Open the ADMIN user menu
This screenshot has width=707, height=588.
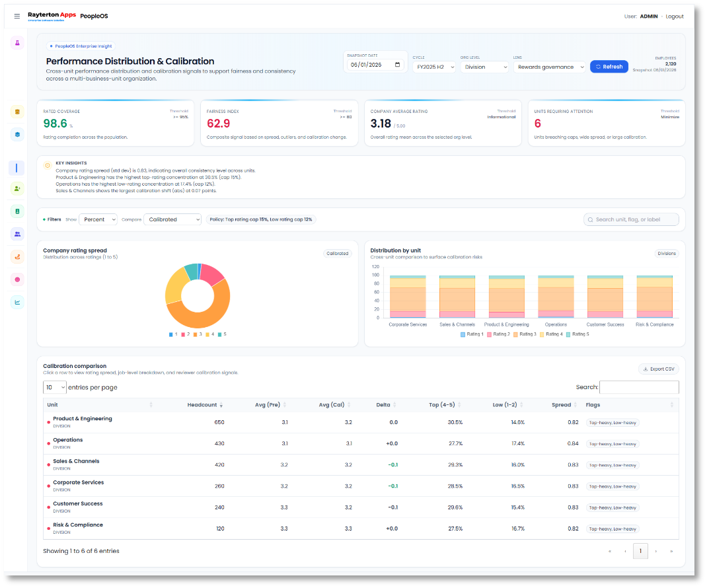pyautogui.click(x=648, y=16)
